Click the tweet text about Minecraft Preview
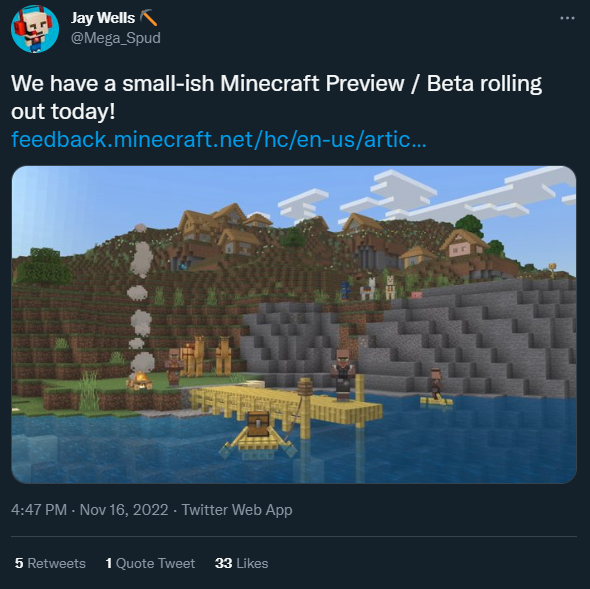The image size is (590, 589). point(277,97)
